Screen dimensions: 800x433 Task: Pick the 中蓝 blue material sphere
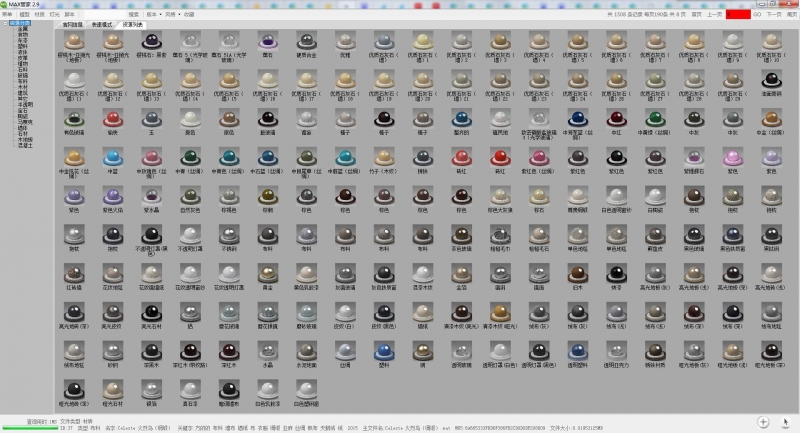pos(113,158)
